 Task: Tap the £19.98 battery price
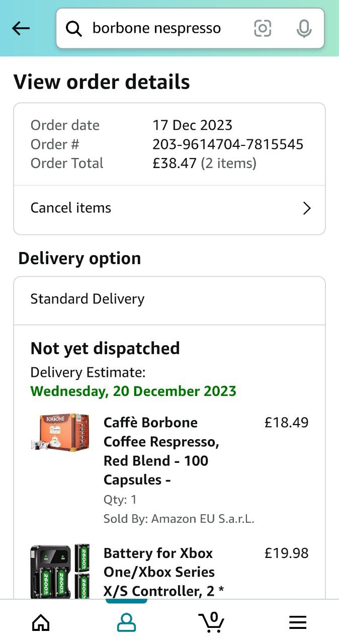pos(286,553)
